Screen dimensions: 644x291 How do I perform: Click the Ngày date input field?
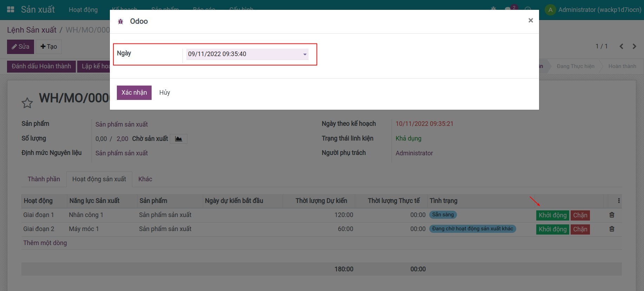click(242, 54)
